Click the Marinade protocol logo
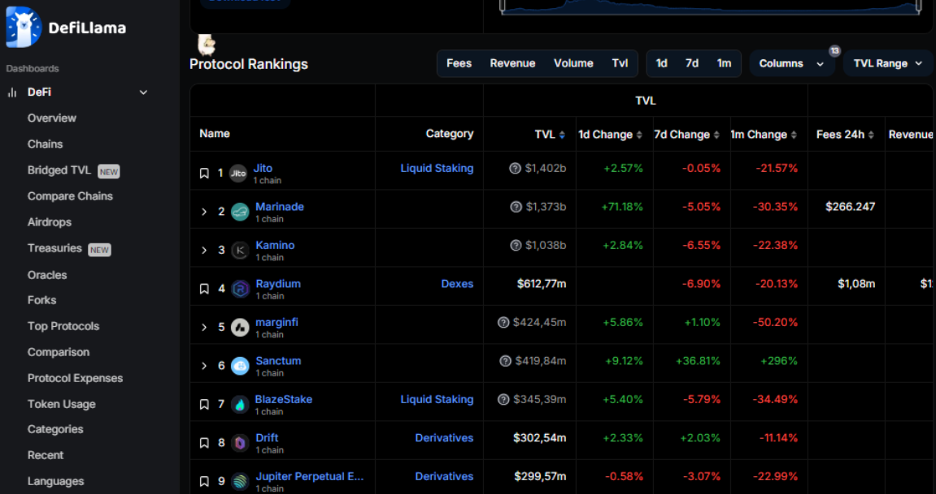Viewport: 936px width, 494px height. [x=240, y=212]
